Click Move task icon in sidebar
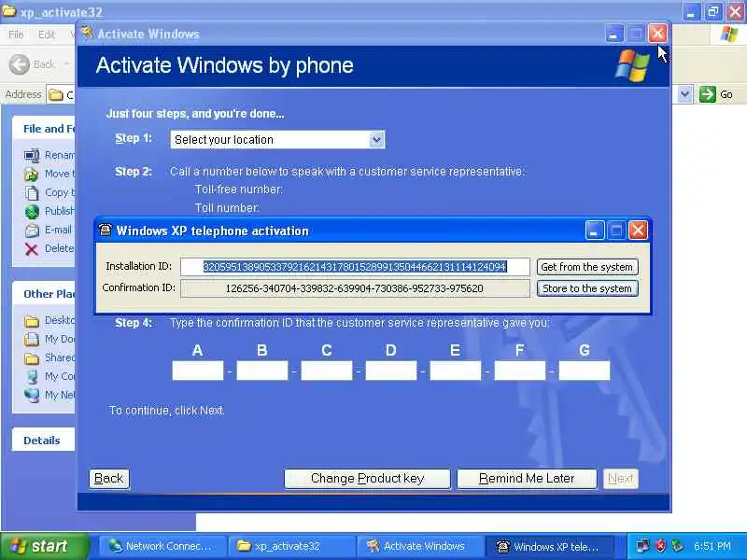 (x=32, y=175)
